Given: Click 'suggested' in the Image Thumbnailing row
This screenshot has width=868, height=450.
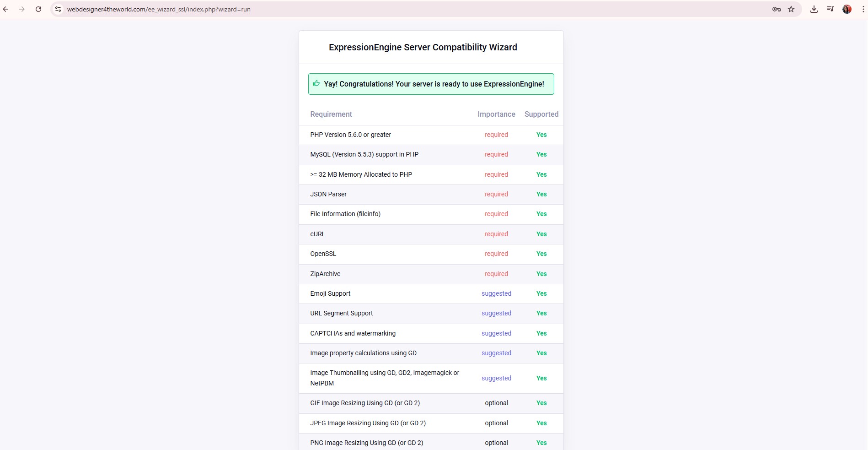Looking at the screenshot, I should click(496, 378).
